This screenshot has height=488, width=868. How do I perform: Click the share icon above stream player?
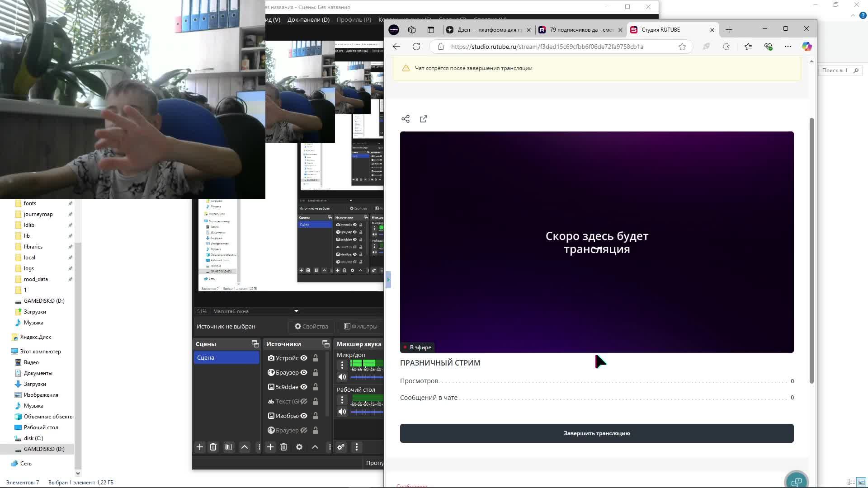pyautogui.click(x=406, y=119)
